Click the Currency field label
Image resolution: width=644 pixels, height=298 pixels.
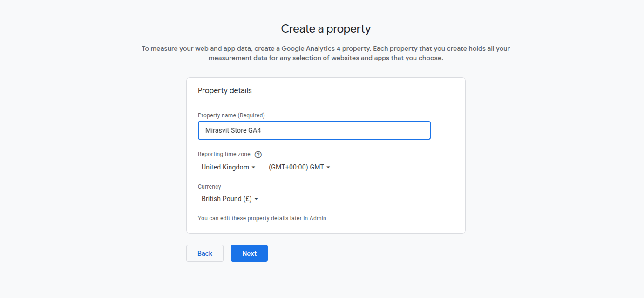209,186
